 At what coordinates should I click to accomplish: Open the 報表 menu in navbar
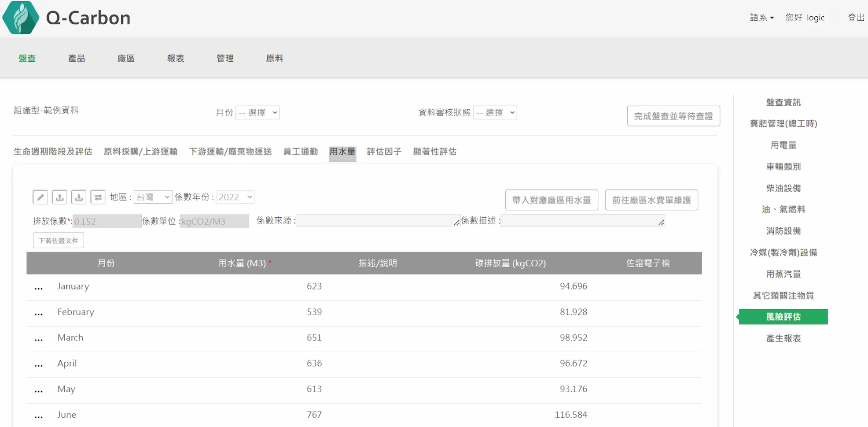[175, 58]
